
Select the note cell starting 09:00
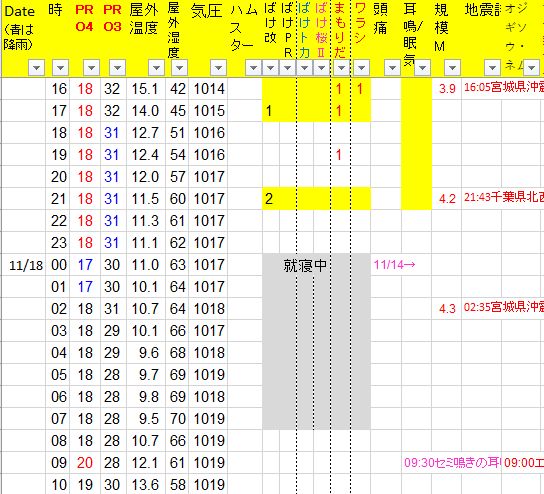[524, 462]
